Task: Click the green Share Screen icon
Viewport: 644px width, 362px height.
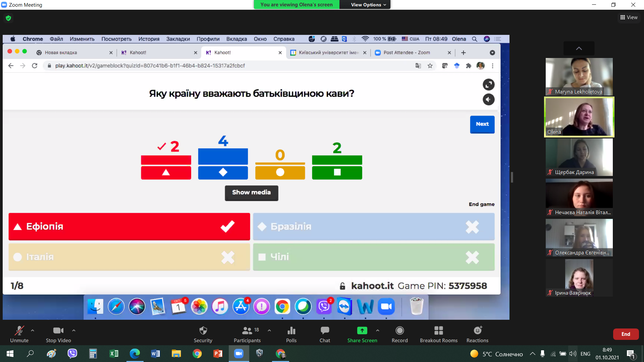Action: [x=362, y=331]
